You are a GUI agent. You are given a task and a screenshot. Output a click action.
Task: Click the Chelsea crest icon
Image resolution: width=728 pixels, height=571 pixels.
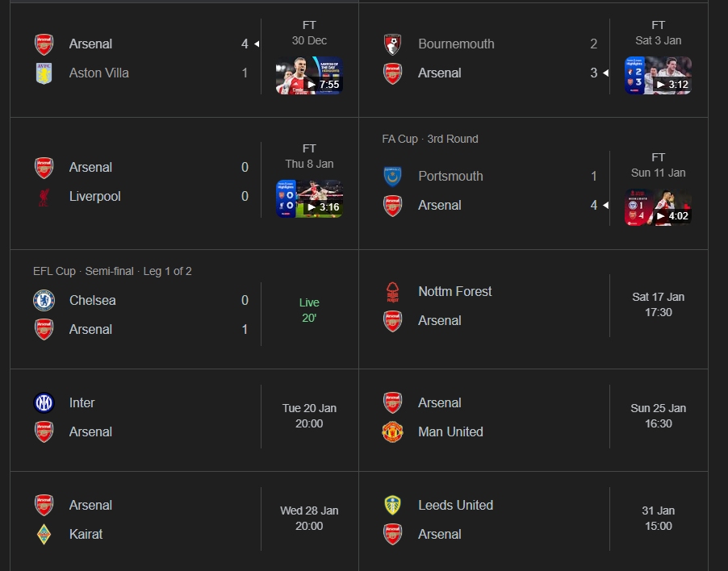[44, 301]
